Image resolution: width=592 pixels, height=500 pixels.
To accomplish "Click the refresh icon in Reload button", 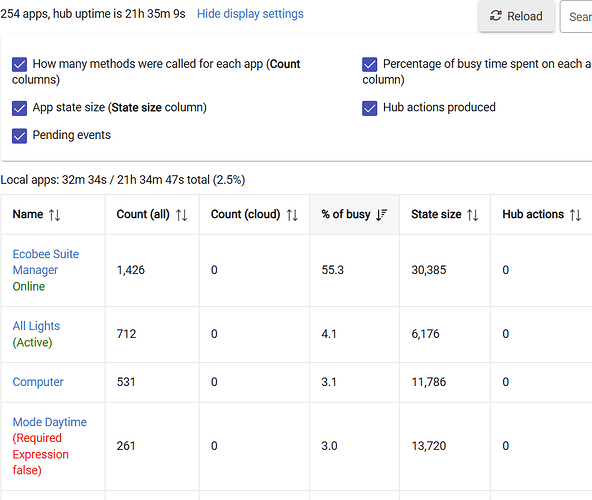I will coord(496,16).
